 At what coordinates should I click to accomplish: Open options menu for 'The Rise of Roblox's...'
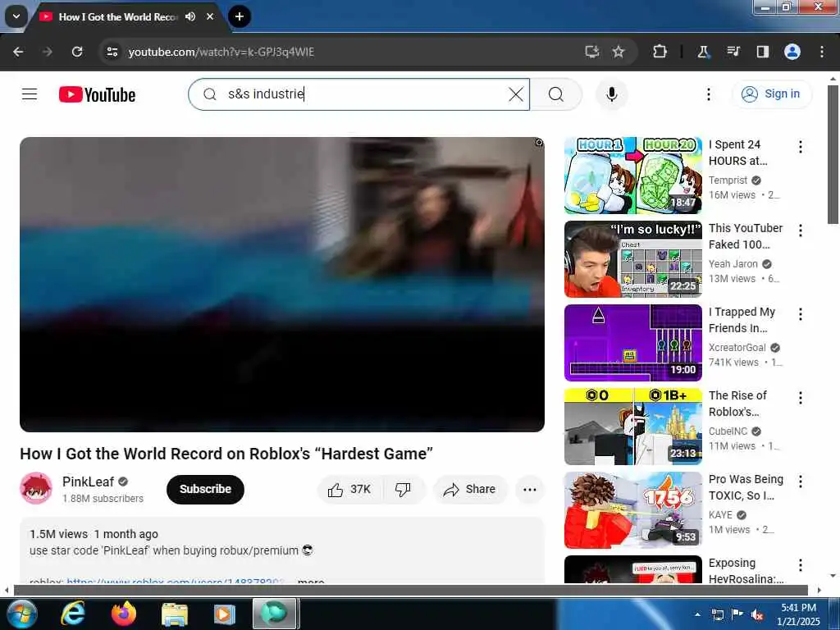click(x=801, y=398)
